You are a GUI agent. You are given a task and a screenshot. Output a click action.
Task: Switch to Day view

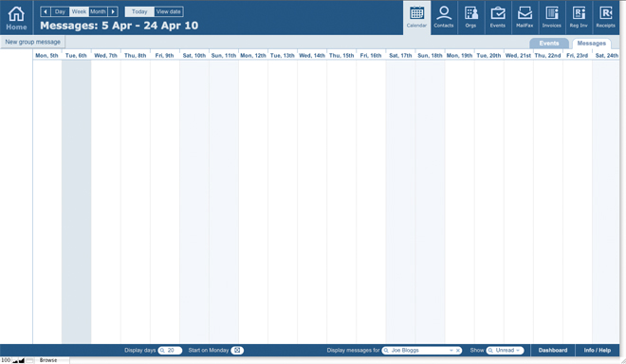click(x=60, y=11)
